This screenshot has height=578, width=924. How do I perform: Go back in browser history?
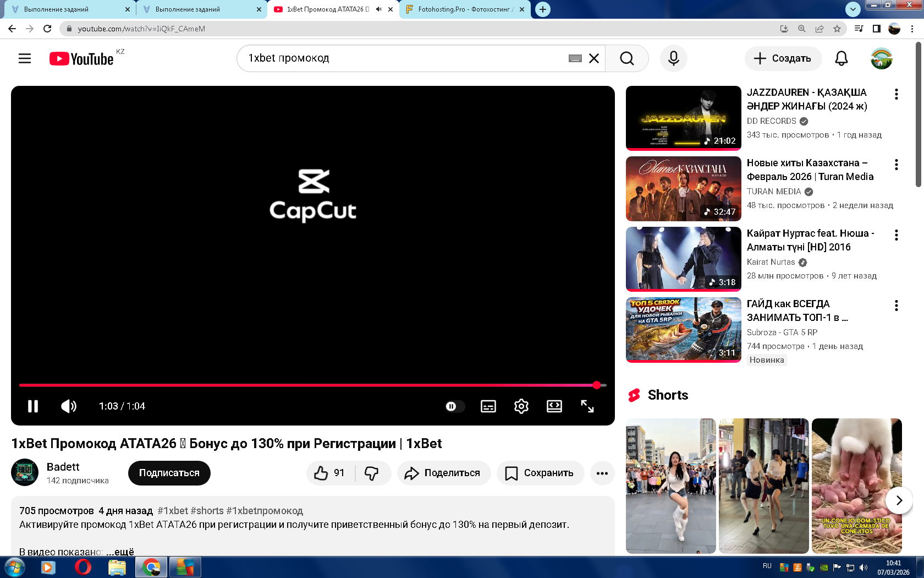12,29
